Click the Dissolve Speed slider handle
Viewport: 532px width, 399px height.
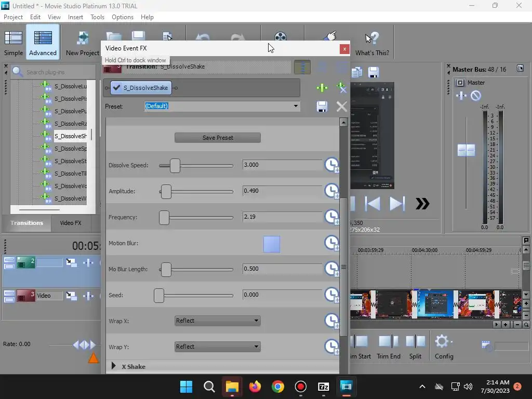[x=175, y=166]
